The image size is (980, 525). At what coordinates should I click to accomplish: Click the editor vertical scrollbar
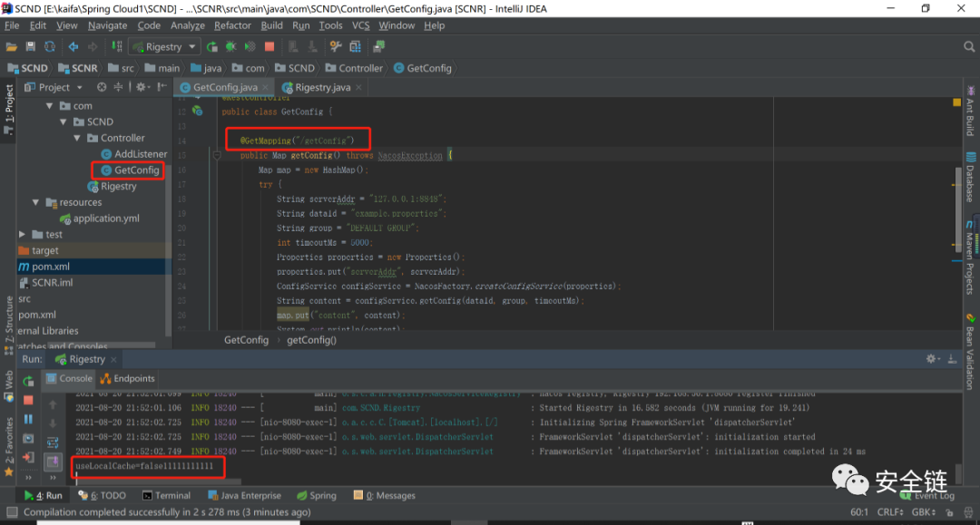coord(957,209)
